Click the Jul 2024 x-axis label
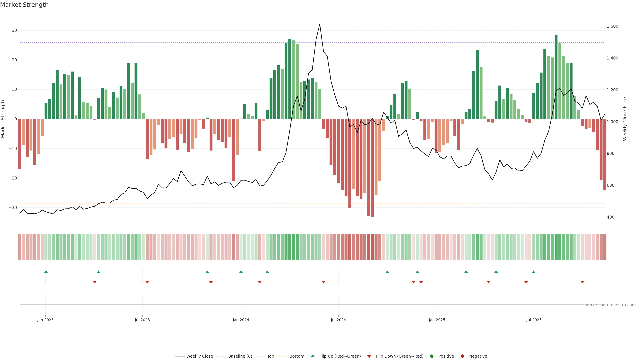The image size is (644, 362). (338, 320)
